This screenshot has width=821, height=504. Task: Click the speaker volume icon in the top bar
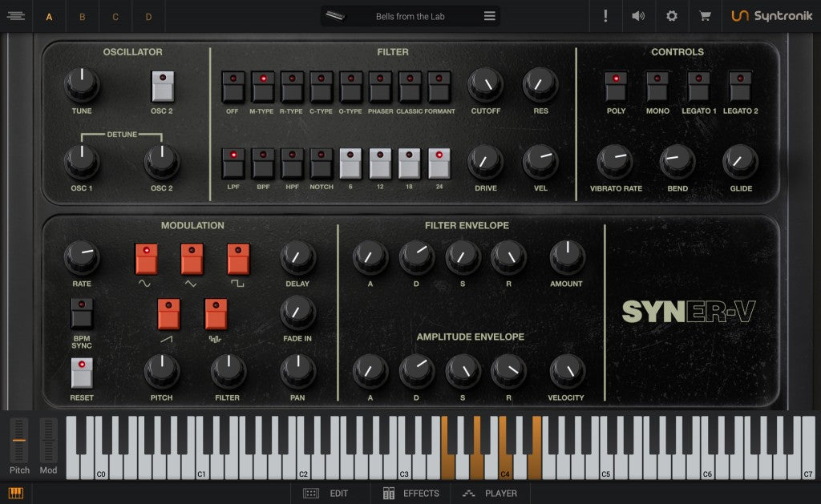638,15
